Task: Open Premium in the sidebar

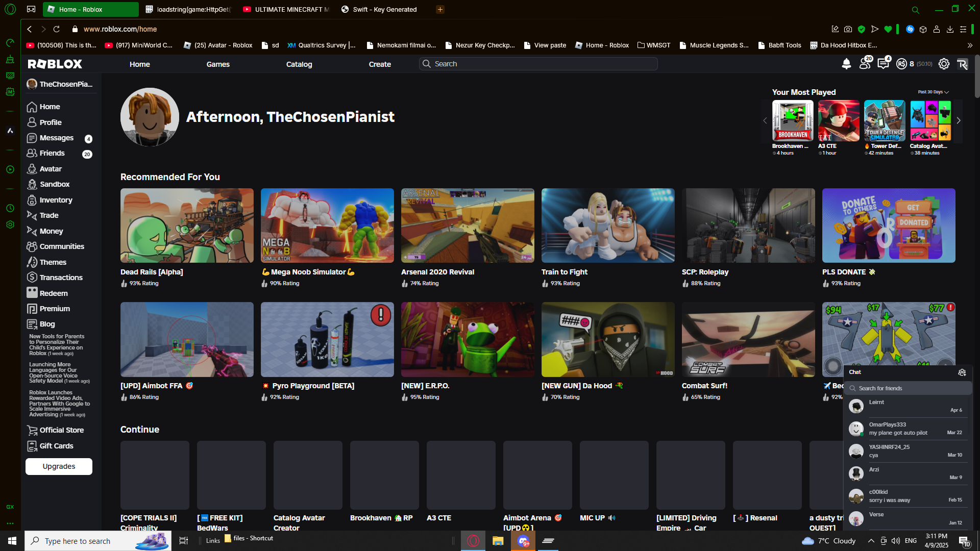Action: click(55, 309)
